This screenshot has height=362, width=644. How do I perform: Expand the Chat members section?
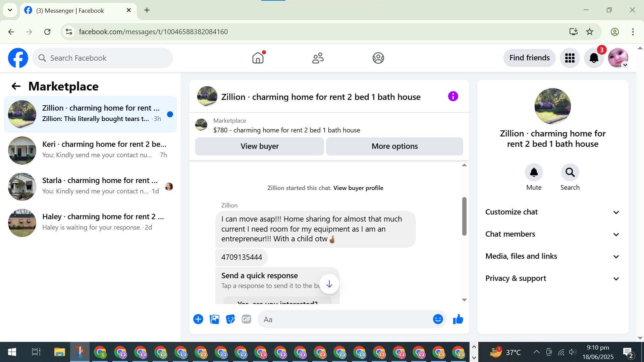[x=552, y=234]
